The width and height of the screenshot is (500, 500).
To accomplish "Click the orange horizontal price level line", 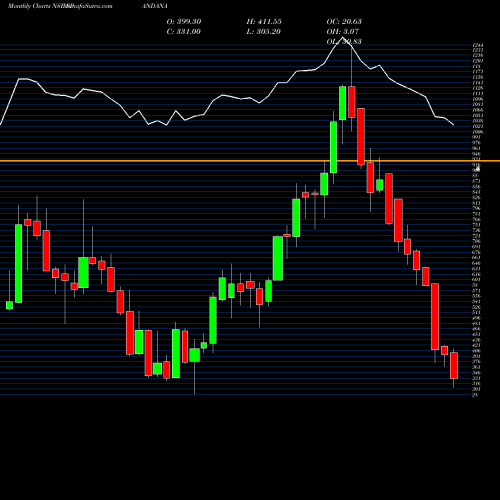I will click(x=250, y=161).
